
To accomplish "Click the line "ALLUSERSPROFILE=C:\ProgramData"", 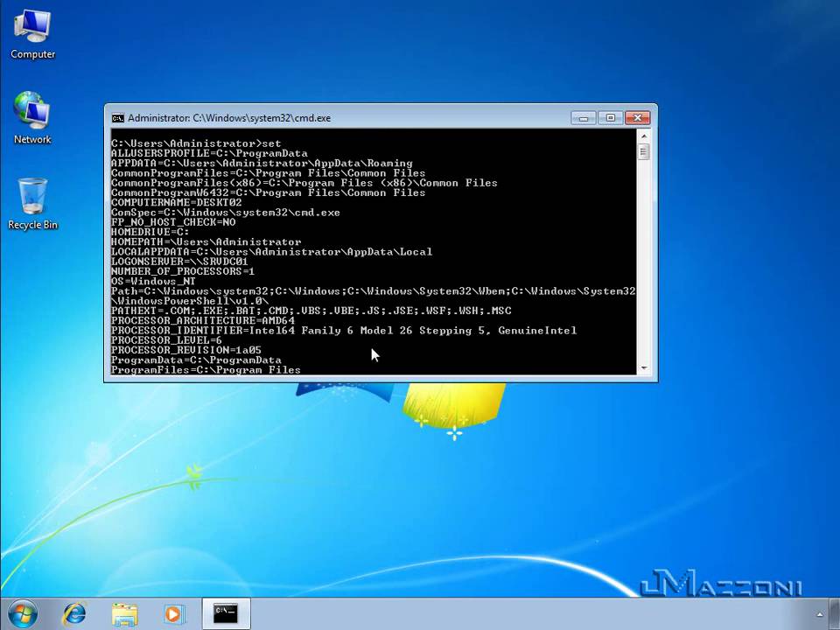I will (x=209, y=153).
